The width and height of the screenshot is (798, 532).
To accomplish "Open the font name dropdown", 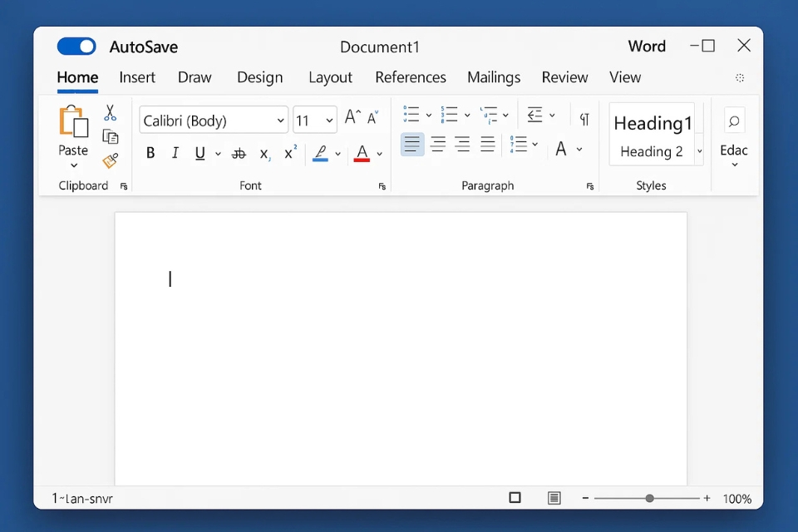I will (x=281, y=120).
